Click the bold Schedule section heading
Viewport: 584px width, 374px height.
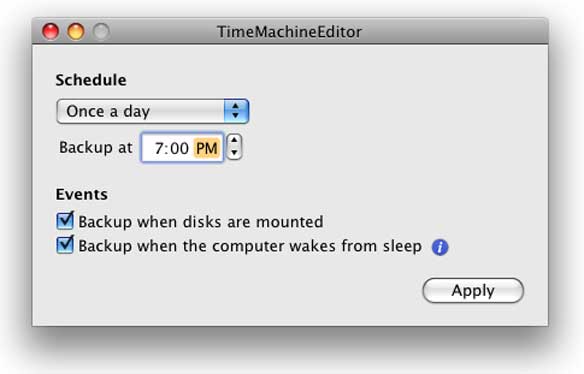[x=91, y=80]
